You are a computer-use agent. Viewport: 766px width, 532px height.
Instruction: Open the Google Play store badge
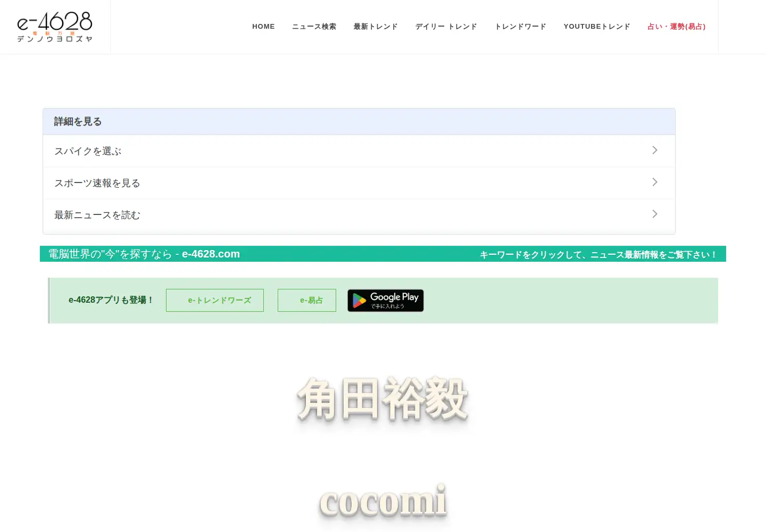(x=386, y=301)
